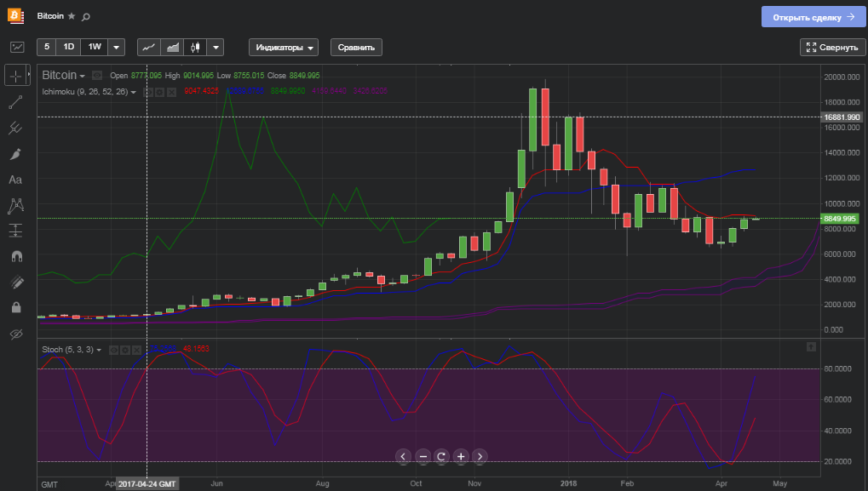Image resolution: width=868 pixels, height=491 pixels.
Task: Click the Открыть сделку button
Action: tap(813, 17)
